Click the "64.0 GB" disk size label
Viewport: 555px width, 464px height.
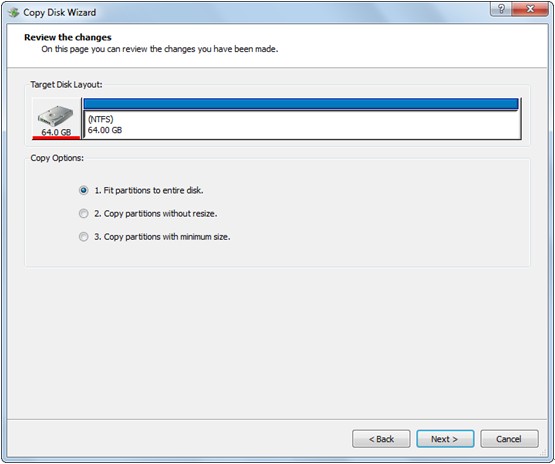56,132
